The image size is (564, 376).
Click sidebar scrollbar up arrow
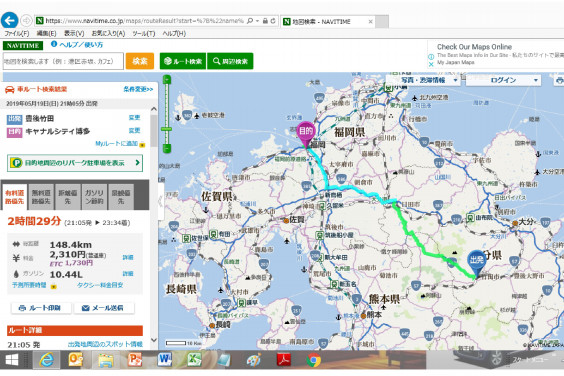coord(154,109)
